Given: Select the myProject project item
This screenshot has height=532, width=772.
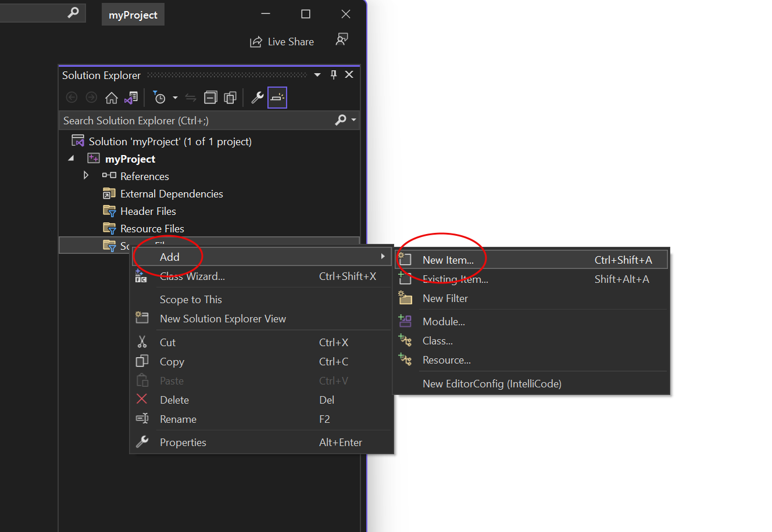Looking at the screenshot, I should tap(121, 159).
